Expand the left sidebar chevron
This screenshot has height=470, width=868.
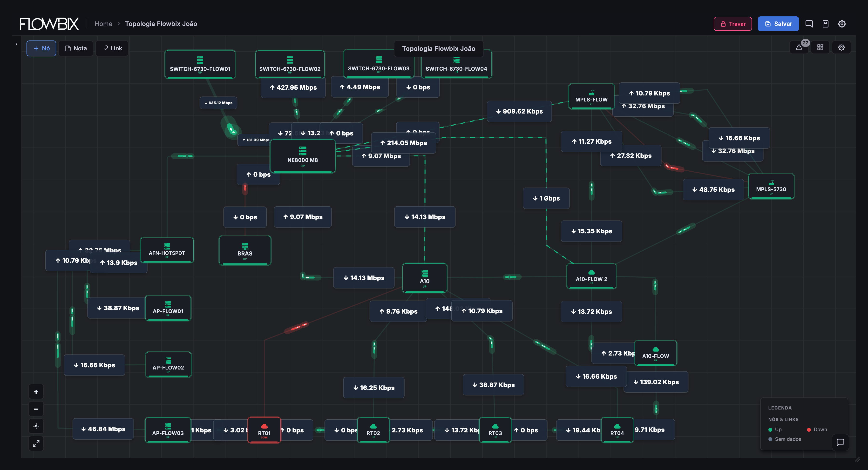(16, 44)
